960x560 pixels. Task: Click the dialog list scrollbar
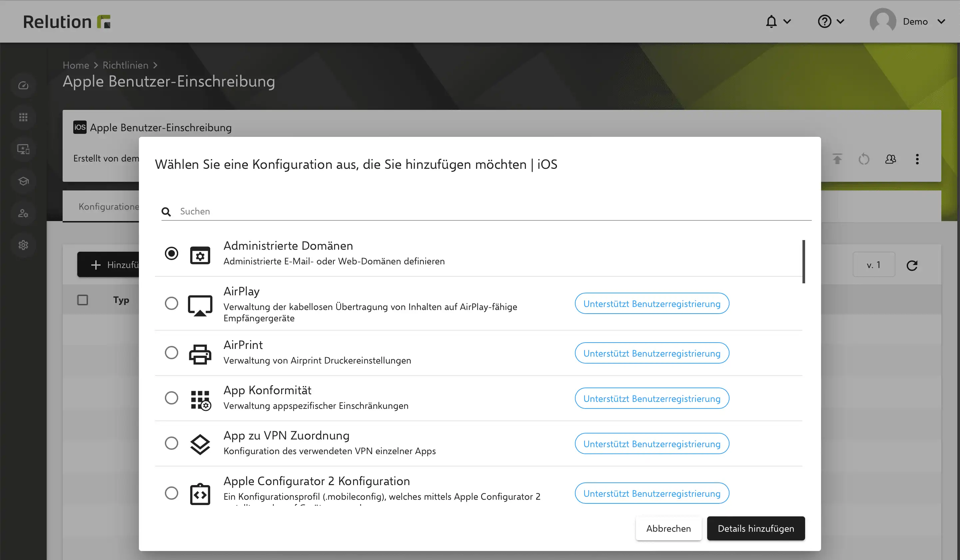tap(803, 262)
